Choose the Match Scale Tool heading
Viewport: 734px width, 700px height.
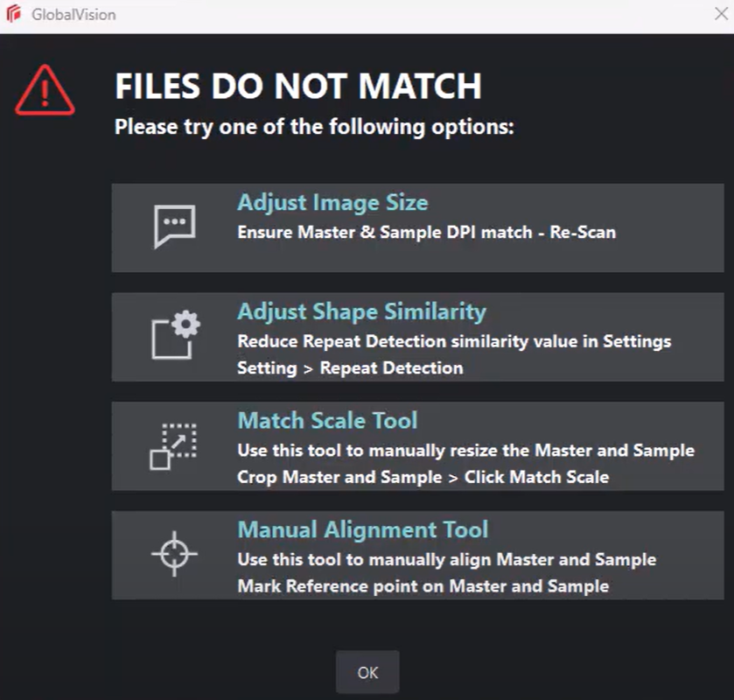[x=327, y=421]
